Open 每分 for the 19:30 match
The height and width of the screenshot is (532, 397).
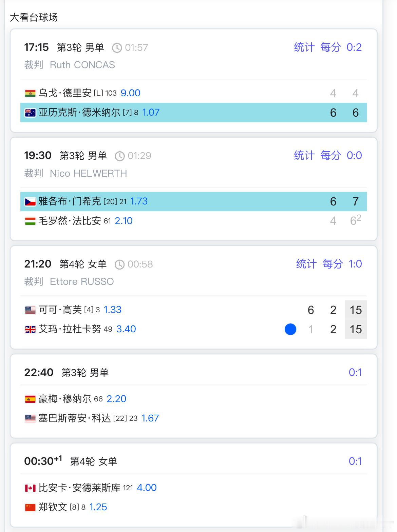tap(331, 155)
